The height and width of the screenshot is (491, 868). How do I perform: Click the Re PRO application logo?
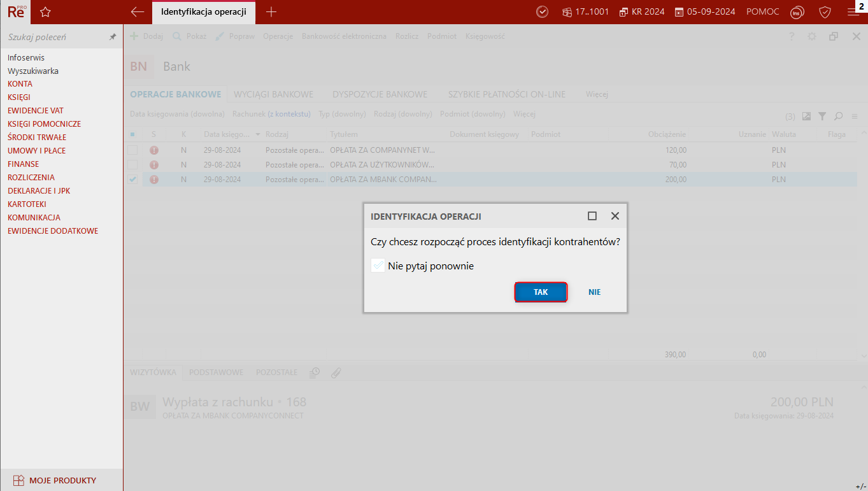click(17, 11)
